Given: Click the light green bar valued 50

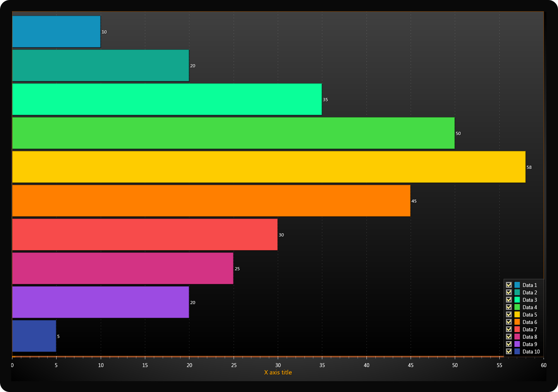Looking at the screenshot, I should 233,133.
